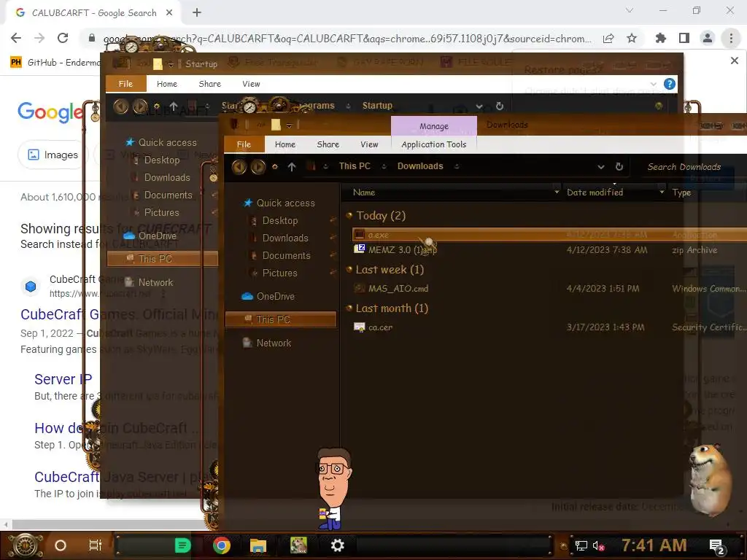Collapse the Last week (1) group

coord(349,270)
